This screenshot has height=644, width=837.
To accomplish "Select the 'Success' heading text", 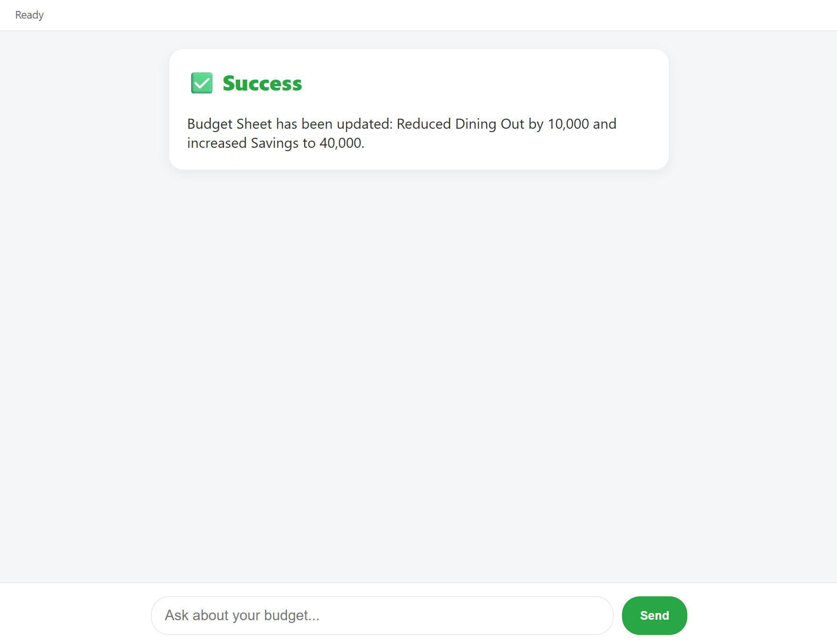I will click(262, 83).
